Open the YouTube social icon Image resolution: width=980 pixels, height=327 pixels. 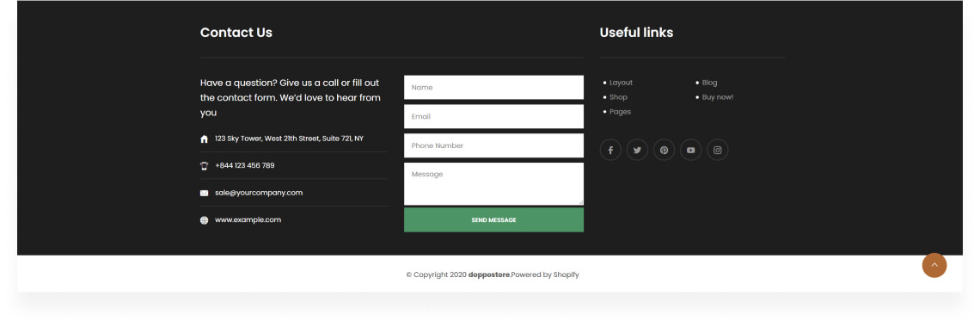(x=690, y=150)
